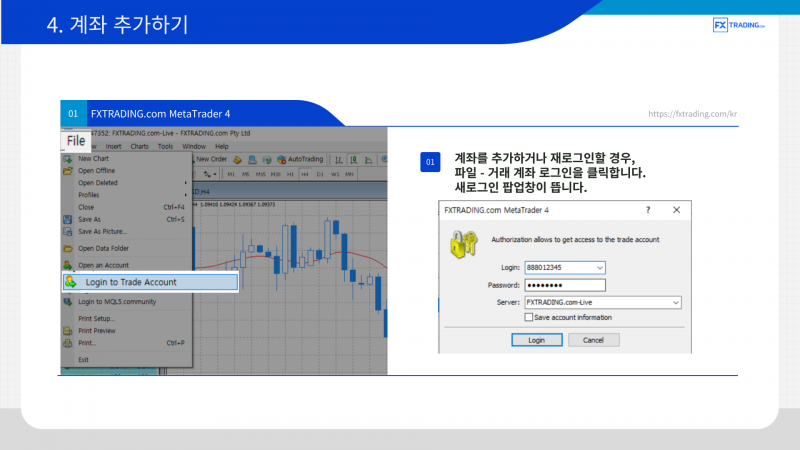This screenshot has width=800, height=450.
Task: Switch to M1 timeframe
Action: (x=231, y=174)
